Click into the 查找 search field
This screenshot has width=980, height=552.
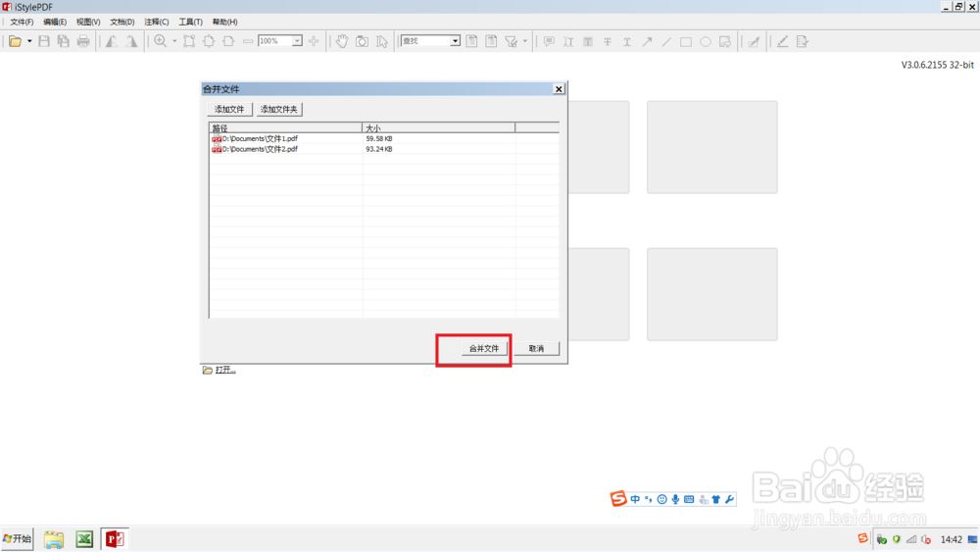tap(425, 41)
